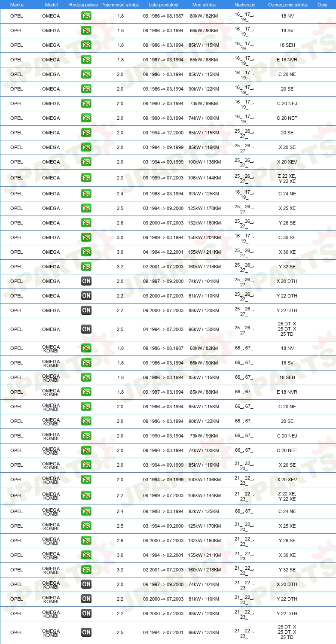Click 2.6 engine capacity in OMEGA row
Image resolution: width=336 pixels, height=644 pixels.
[x=120, y=223]
